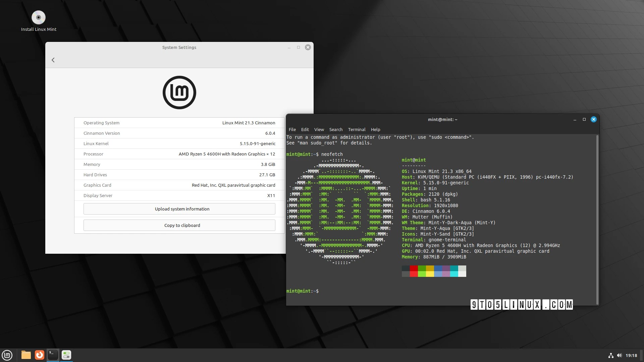Viewport: 644px width, 362px height.
Task: Open the Files folder in panel
Action: [x=26, y=355]
